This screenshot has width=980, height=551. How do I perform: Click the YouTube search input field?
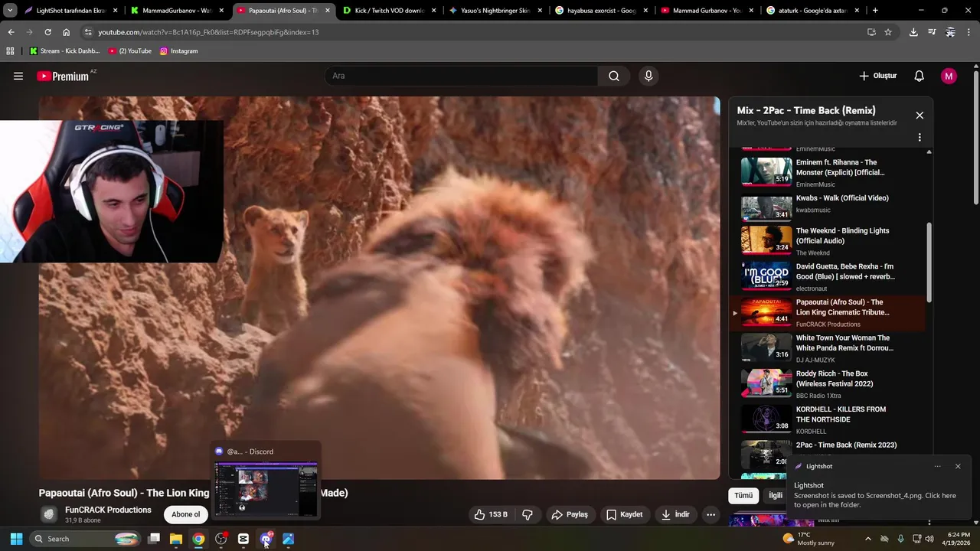pos(461,76)
